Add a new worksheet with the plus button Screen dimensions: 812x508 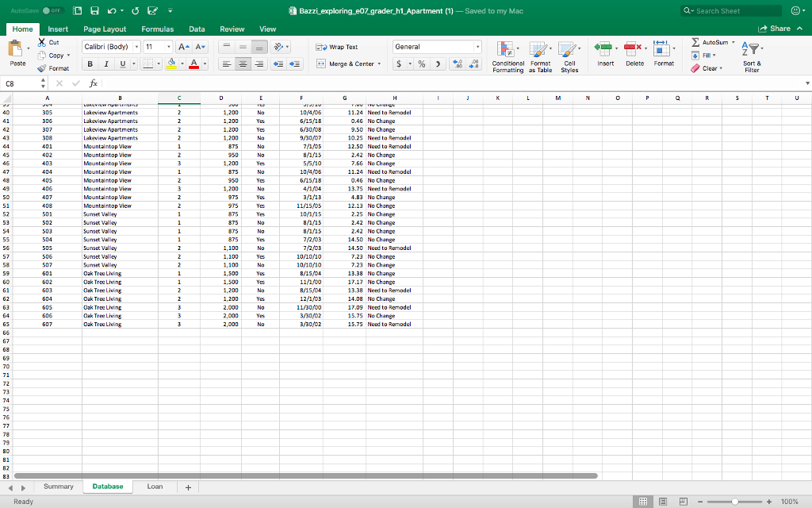188,486
